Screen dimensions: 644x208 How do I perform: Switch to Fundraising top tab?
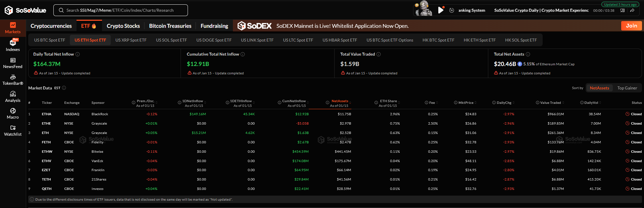(214, 26)
